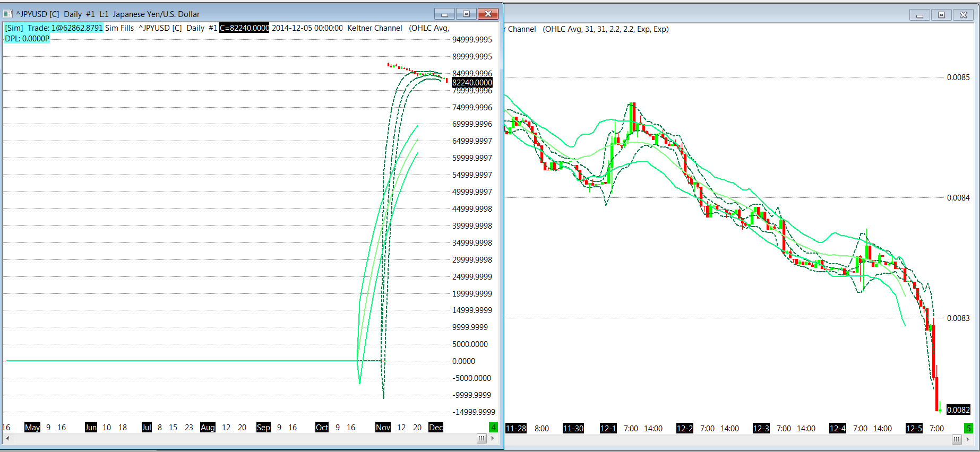The width and height of the screenshot is (980, 452).
Task: Click the 'Sim Fills' label
Action: (119, 28)
